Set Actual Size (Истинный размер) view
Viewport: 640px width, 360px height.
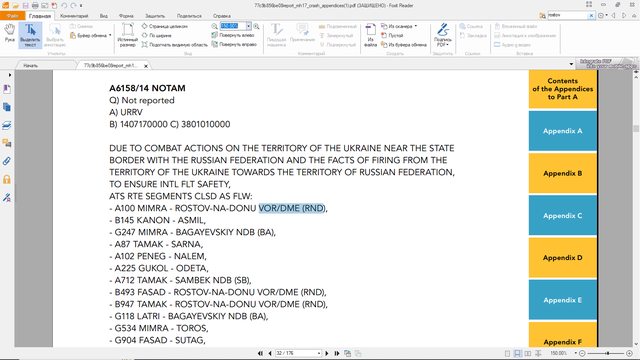coord(127,36)
